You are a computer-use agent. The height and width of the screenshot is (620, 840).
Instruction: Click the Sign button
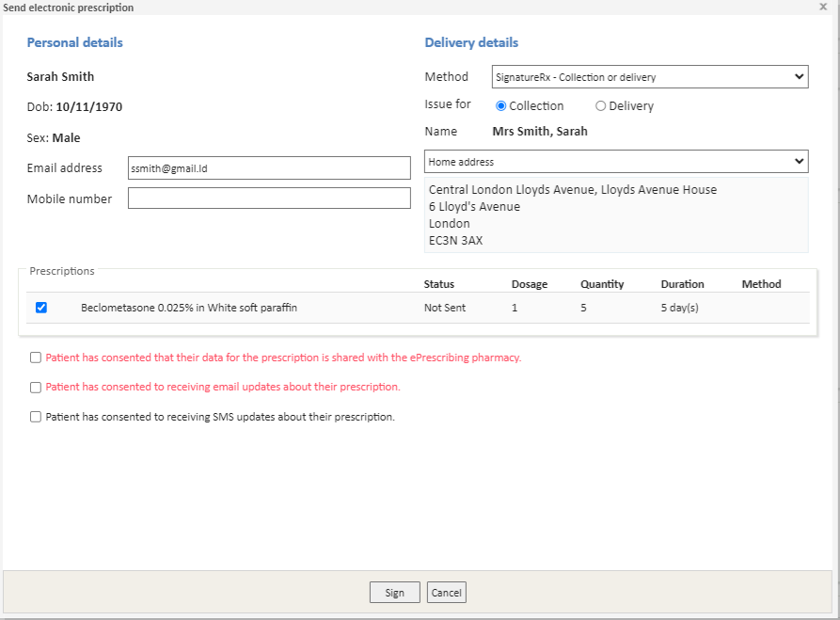[x=394, y=592]
